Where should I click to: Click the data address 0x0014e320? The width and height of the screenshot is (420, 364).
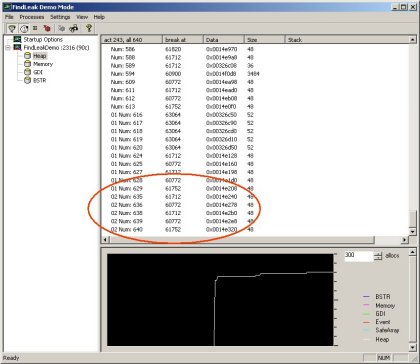tap(221, 229)
